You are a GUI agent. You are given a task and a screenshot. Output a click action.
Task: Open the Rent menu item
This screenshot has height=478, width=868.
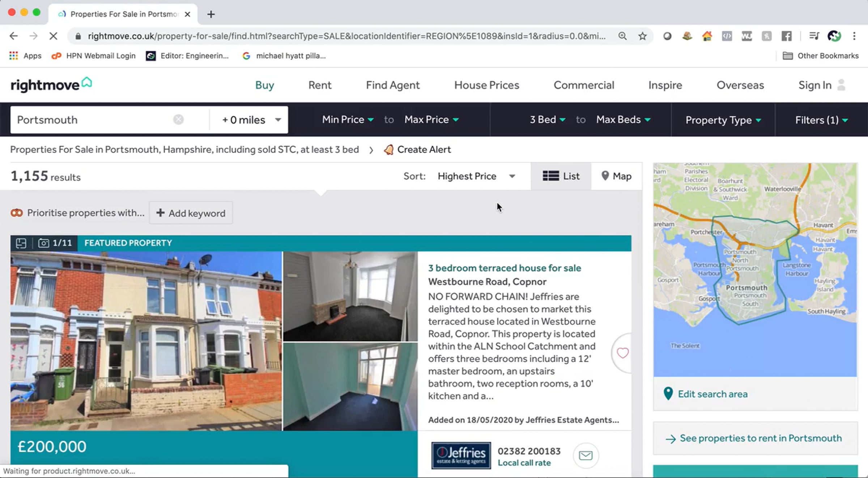click(320, 85)
